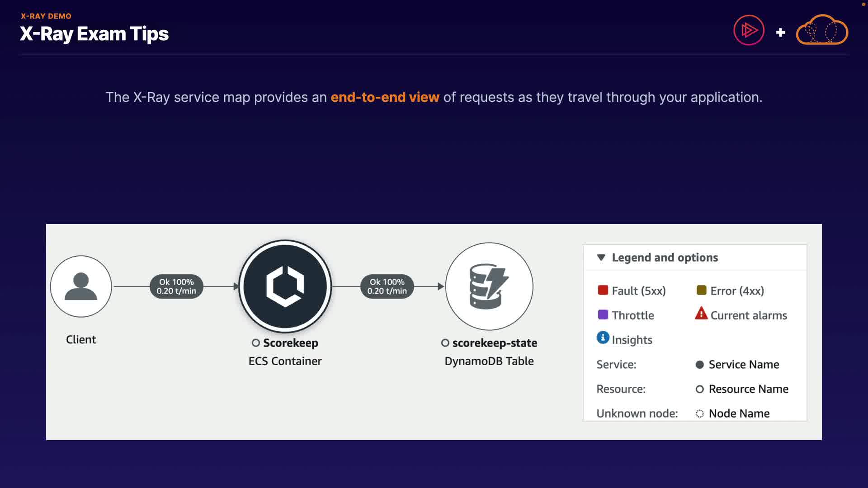Click the white plus sign icon
Image resolution: width=868 pixels, height=488 pixels.
pyautogui.click(x=780, y=33)
